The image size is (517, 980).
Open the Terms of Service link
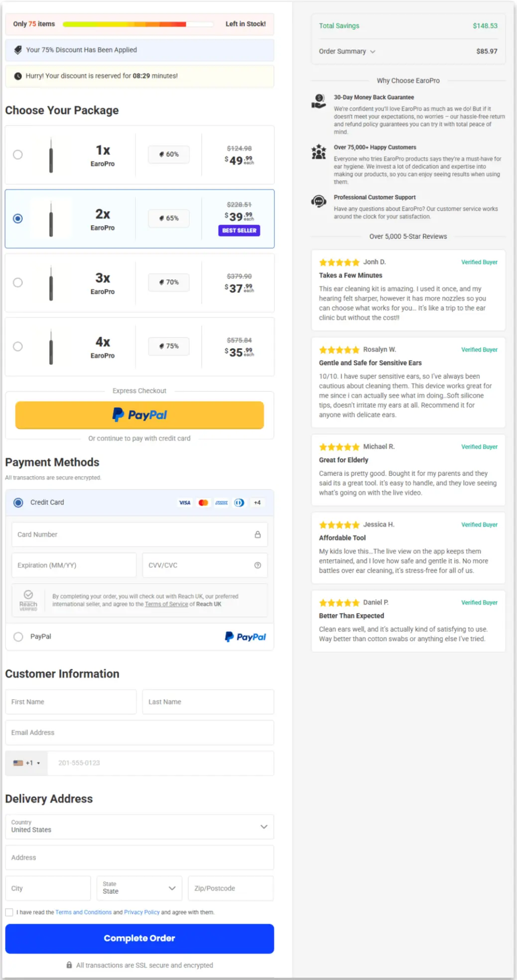(166, 604)
